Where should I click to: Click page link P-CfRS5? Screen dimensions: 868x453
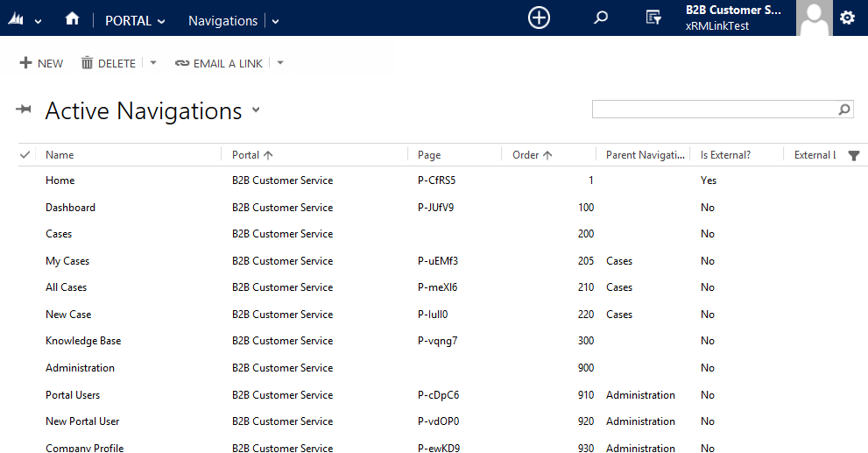(x=436, y=180)
